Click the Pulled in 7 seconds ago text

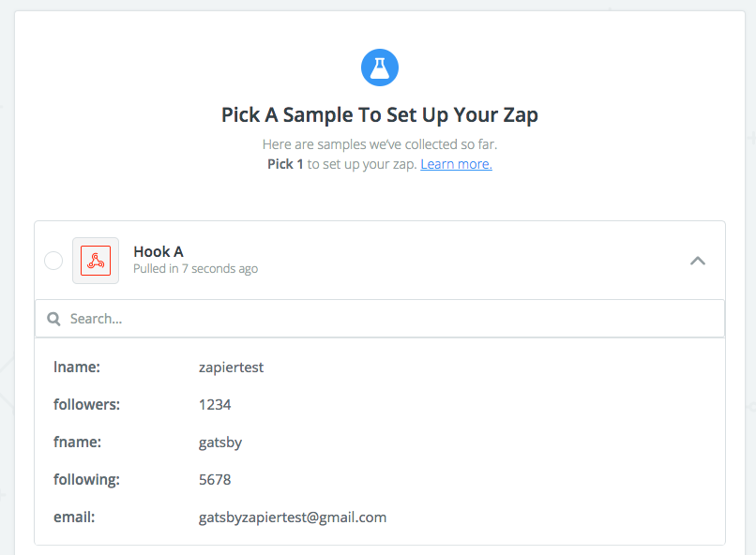coord(195,269)
